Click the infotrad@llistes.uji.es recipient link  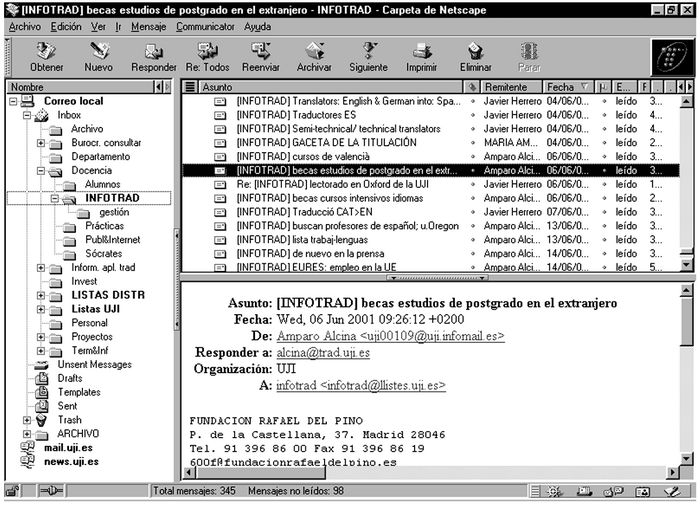click(361, 385)
